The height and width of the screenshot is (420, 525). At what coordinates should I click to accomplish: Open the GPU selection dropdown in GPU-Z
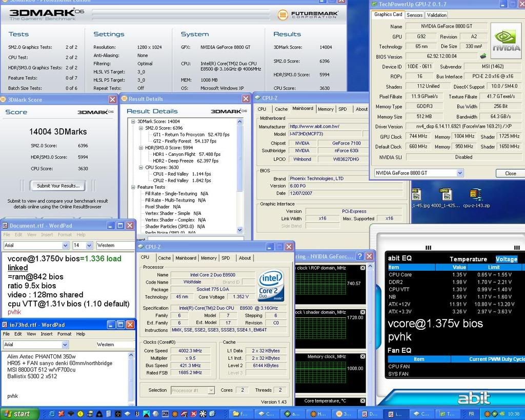(459, 173)
